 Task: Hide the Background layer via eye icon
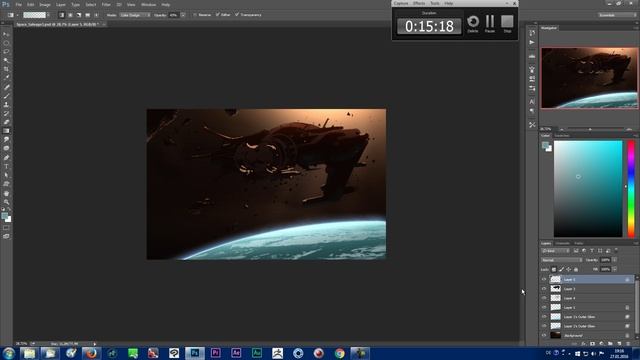tap(544, 336)
